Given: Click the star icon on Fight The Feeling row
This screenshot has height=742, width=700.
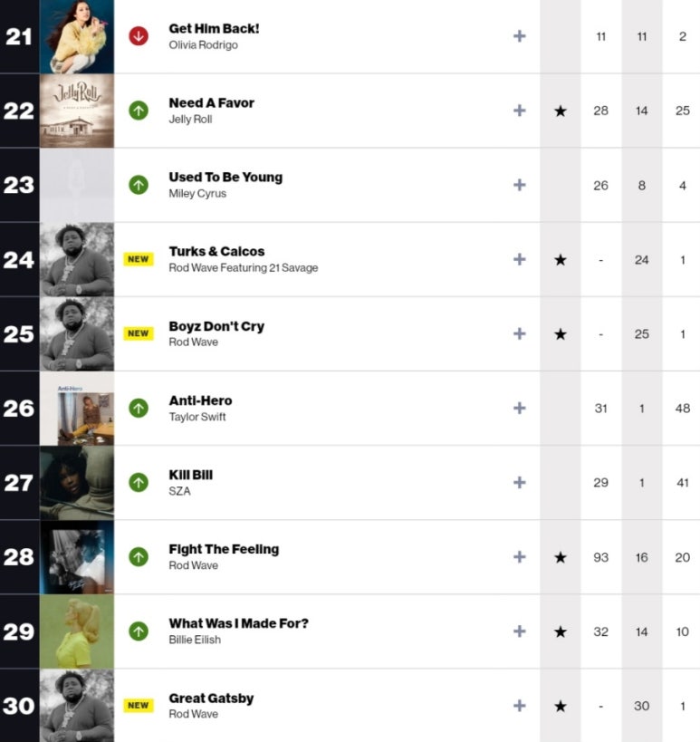Looking at the screenshot, I should [x=561, y=557].
